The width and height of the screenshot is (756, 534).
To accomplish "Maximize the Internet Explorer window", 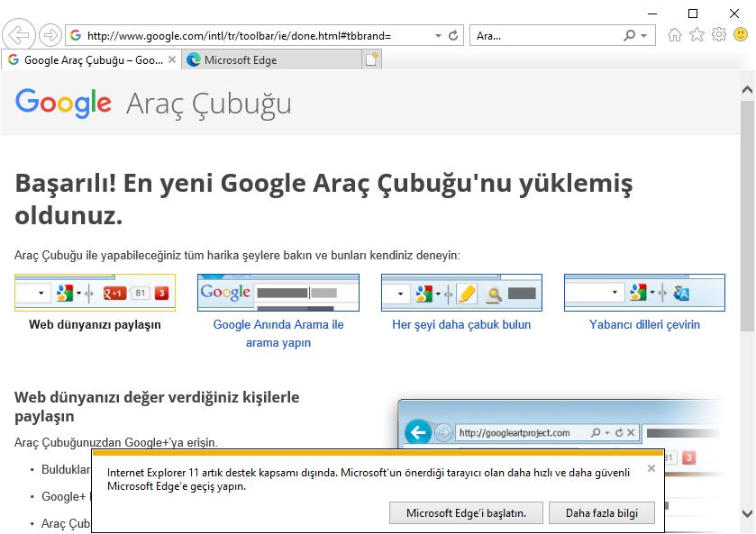I will (693, 14).
